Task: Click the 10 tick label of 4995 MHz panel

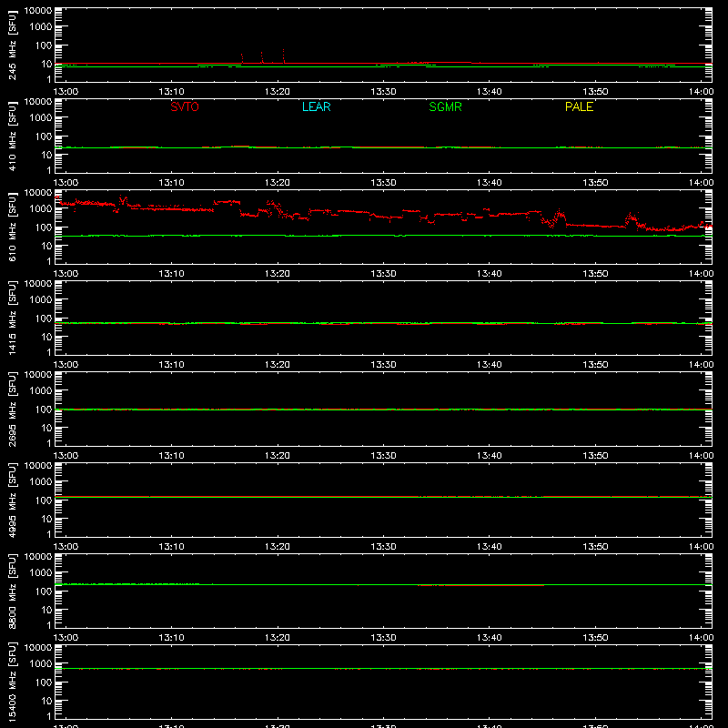Action: [x=46, y=519]
